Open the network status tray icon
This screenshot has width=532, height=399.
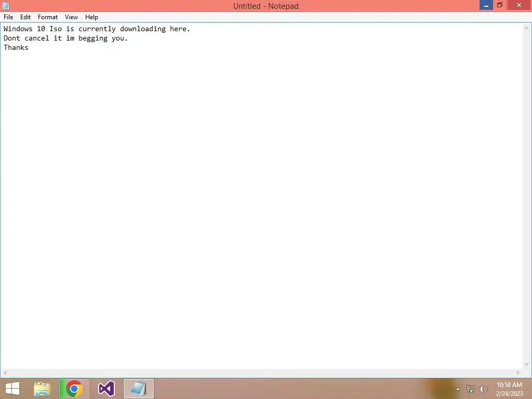(x=470, y=389)
